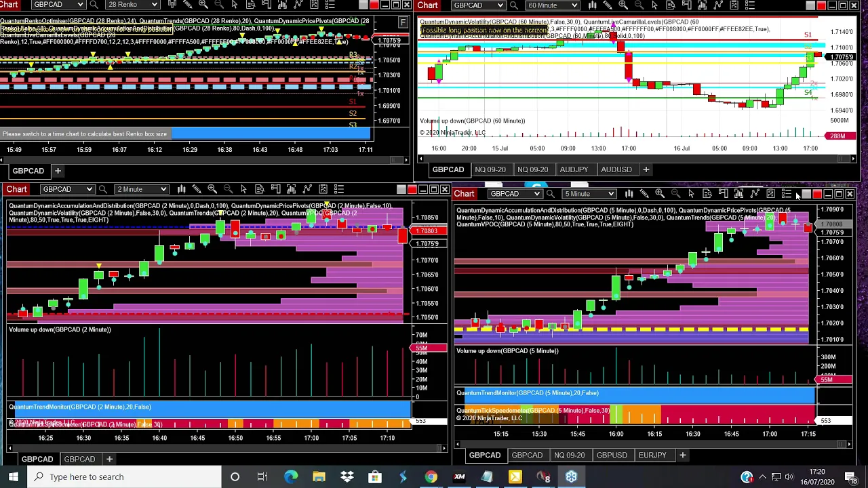Open indicators dialog in 60 Minute chart
Image resolution: width=868 pixels, height=488 pixels.
[x=718, y=5]
